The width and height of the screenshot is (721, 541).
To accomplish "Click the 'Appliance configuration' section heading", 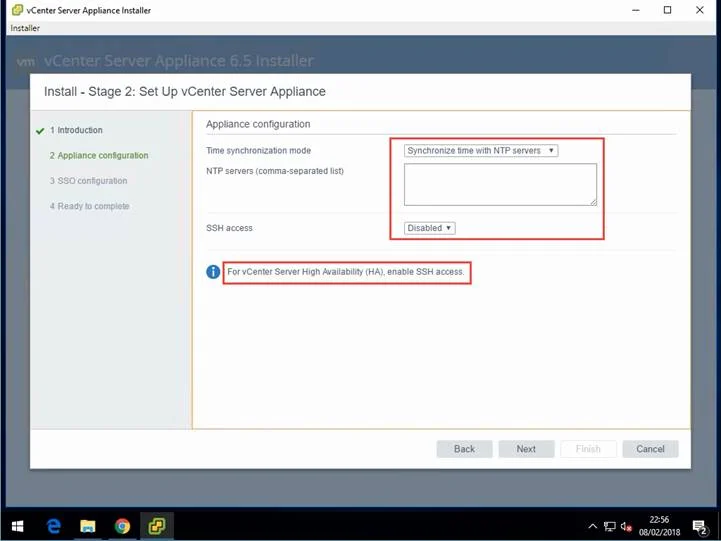I will 258,124.
